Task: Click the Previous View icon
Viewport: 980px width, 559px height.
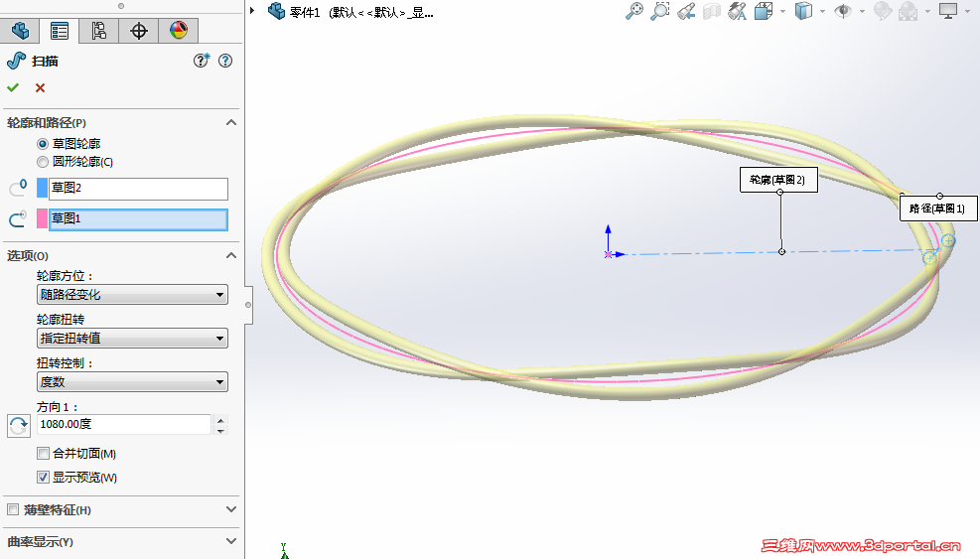Action: (686, 11)
